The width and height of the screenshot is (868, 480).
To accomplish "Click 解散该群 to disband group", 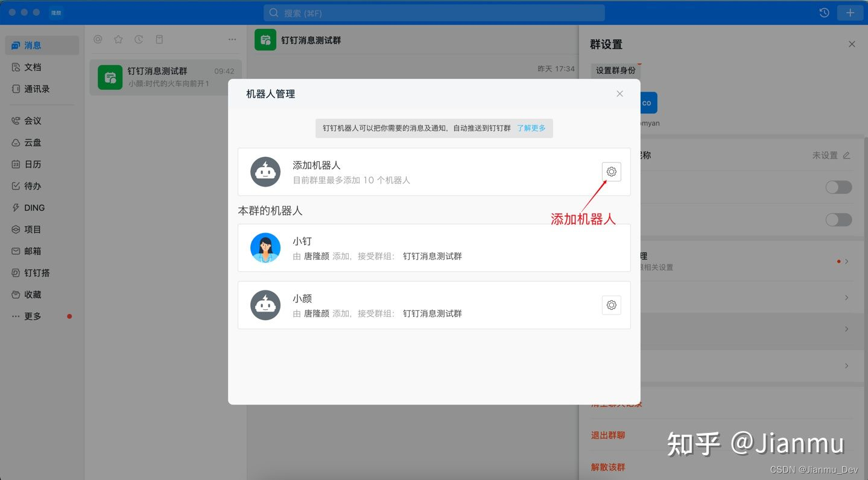I will click(x=608, y=467).
